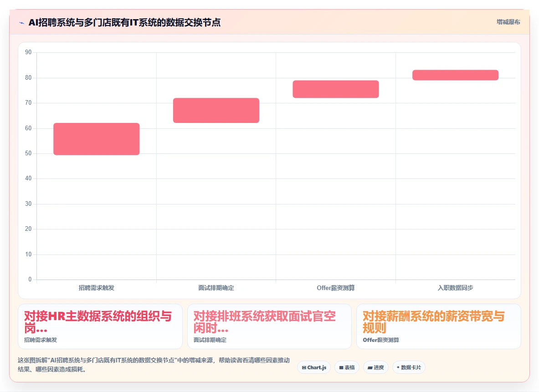The width and height of the screenshot is (539, 392).
Task: Open the 对接薪酬系统的薪资带宽 data card
Action: pyautogui.click(x=439, y=326)
